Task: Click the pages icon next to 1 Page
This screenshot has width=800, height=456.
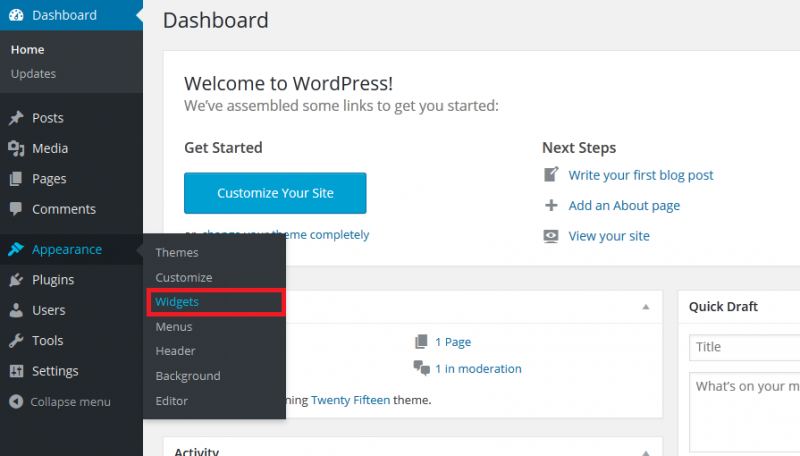Action: (421, 341)
